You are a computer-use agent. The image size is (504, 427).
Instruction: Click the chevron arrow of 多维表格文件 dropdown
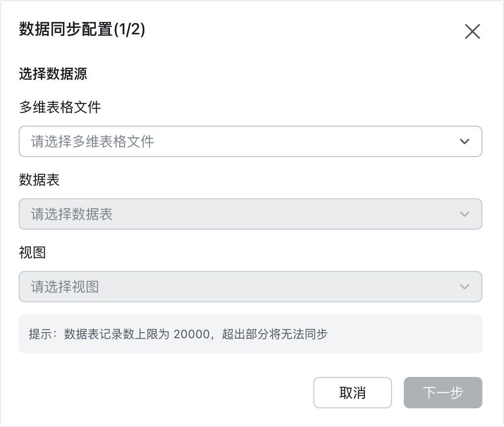[465, 141]
